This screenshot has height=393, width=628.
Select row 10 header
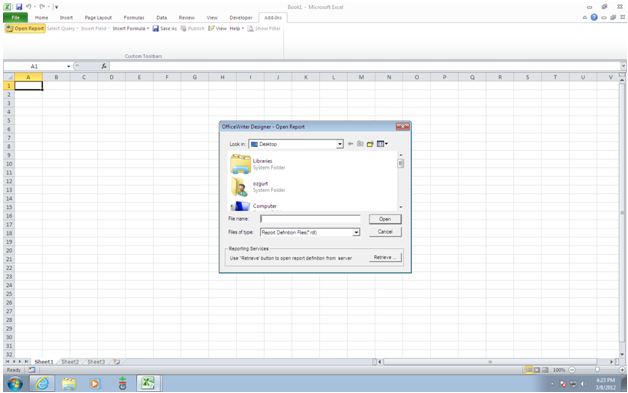[9, 164]
